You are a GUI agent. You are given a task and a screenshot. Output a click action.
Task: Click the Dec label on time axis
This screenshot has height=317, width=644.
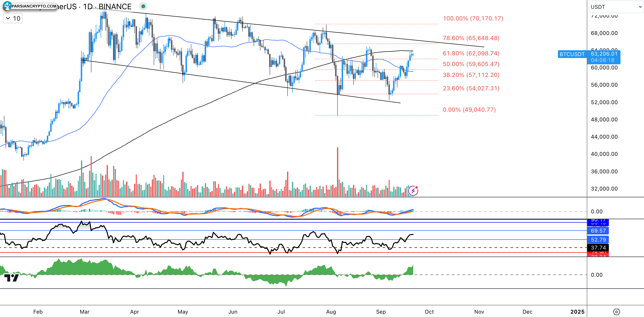528,312
